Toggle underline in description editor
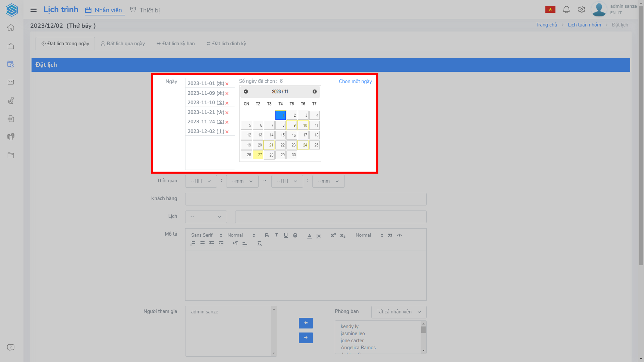This screenshot has height=362, width=644. pos(286,235)
